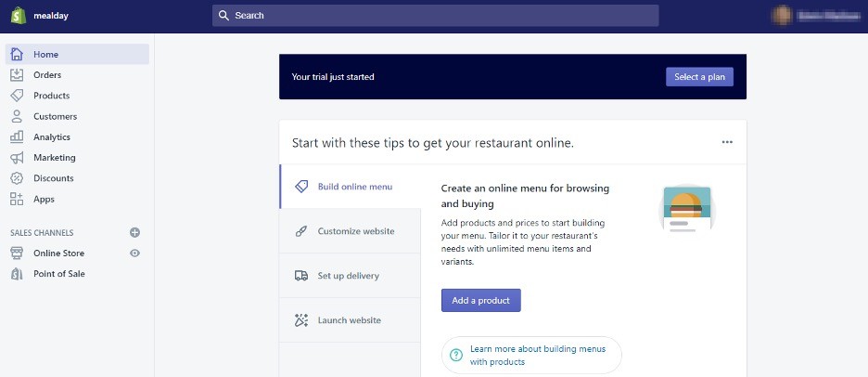Focus the Search input field
This screenshot has width=868, height=377.
click(436, 16)
